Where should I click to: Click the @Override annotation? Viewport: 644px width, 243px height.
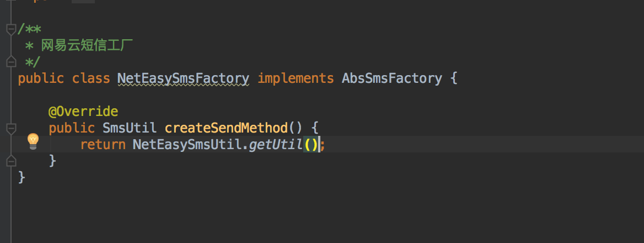pos(83,112)
